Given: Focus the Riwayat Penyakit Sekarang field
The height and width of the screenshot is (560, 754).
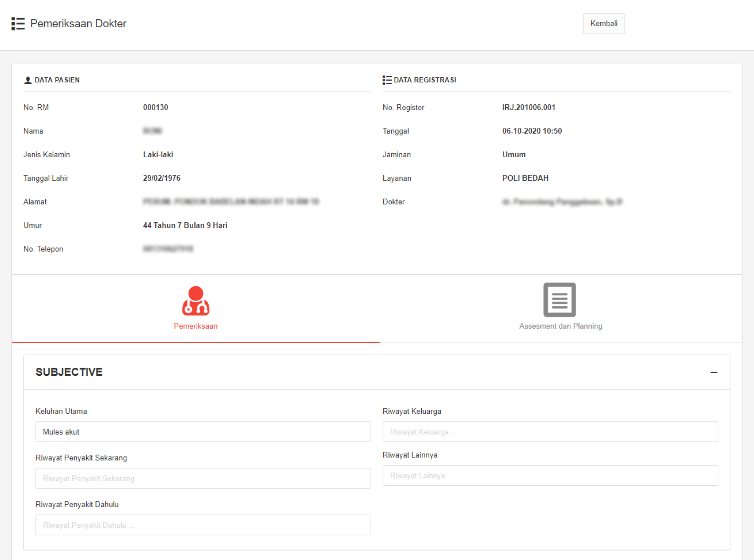Looking at the screenshot, I should 203,478.
